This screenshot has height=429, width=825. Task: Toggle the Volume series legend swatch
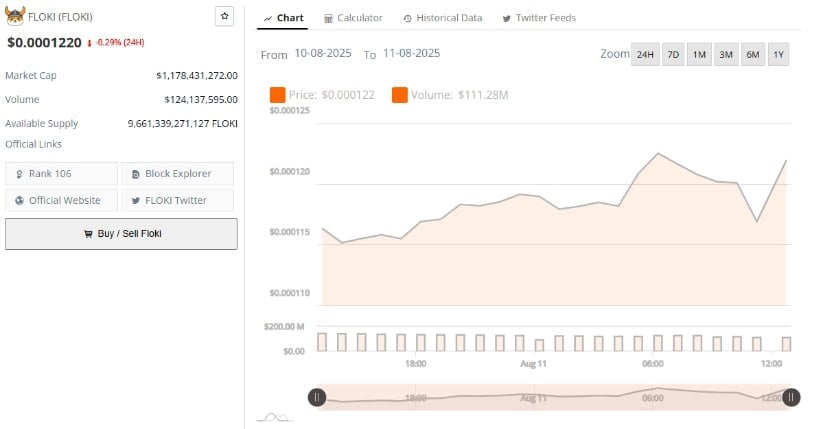399,95
